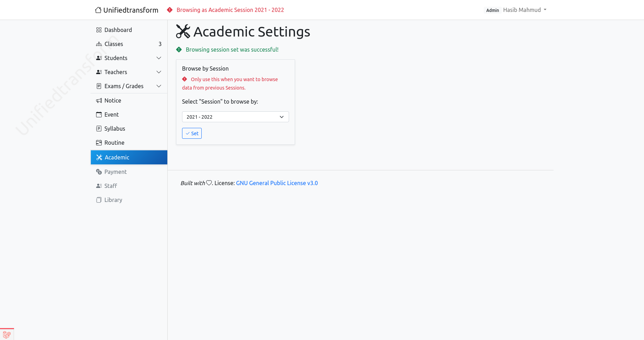The width and height of the screenshot is (644, 340).
Task: Expand the Teachers submenu chevron
Action: point(159,72)
